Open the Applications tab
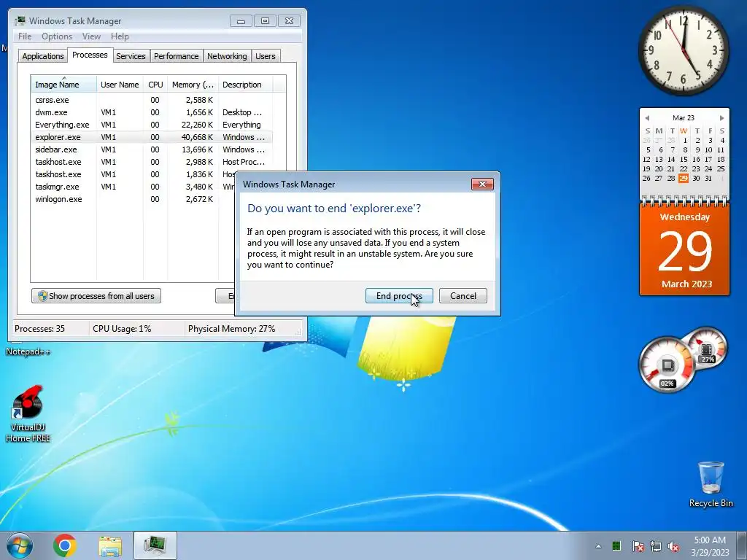This screenshot has width=747, height=560. (x=43, y=56)
